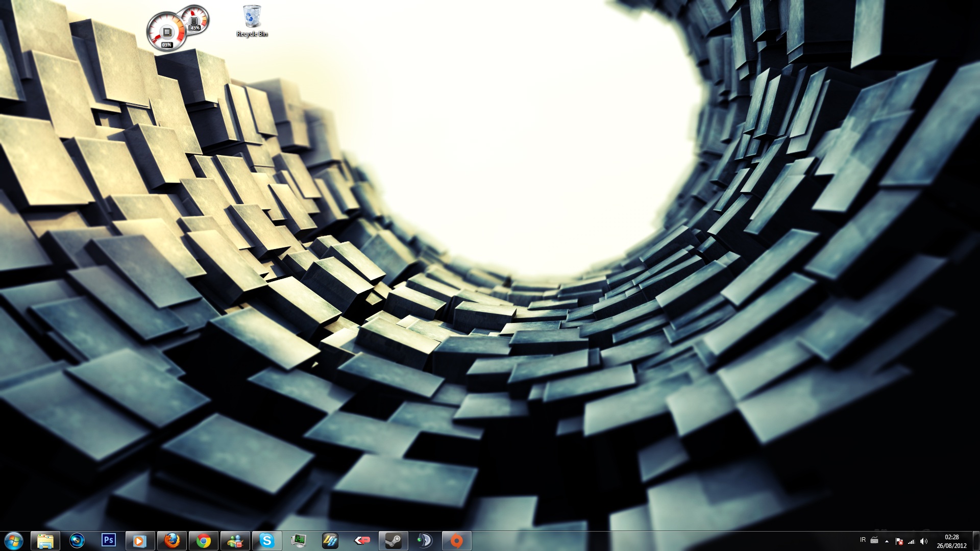
Task: Launch Photoshop from the taskbar
Action: pyautogui.click(x=108, y=540)
